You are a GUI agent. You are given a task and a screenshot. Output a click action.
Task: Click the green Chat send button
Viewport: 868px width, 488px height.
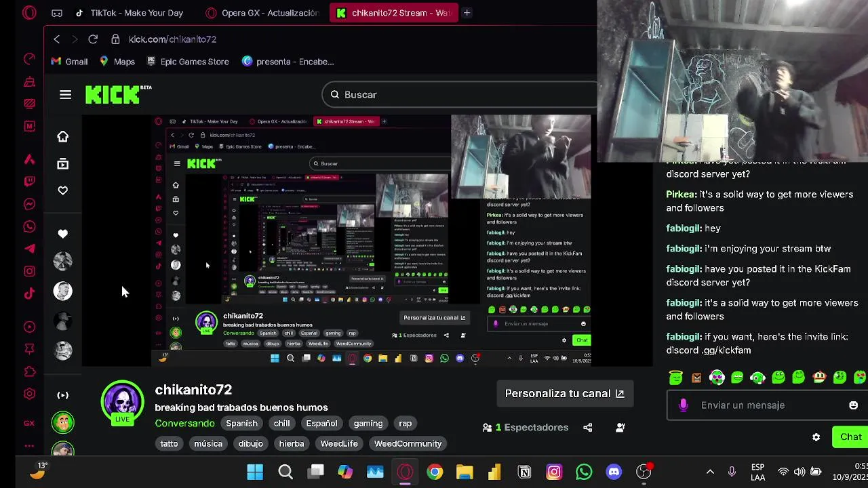point(850,437)
